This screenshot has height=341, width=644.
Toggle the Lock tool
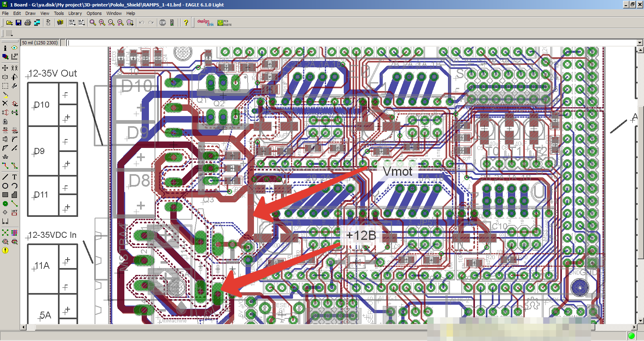(x=5, y=121)
